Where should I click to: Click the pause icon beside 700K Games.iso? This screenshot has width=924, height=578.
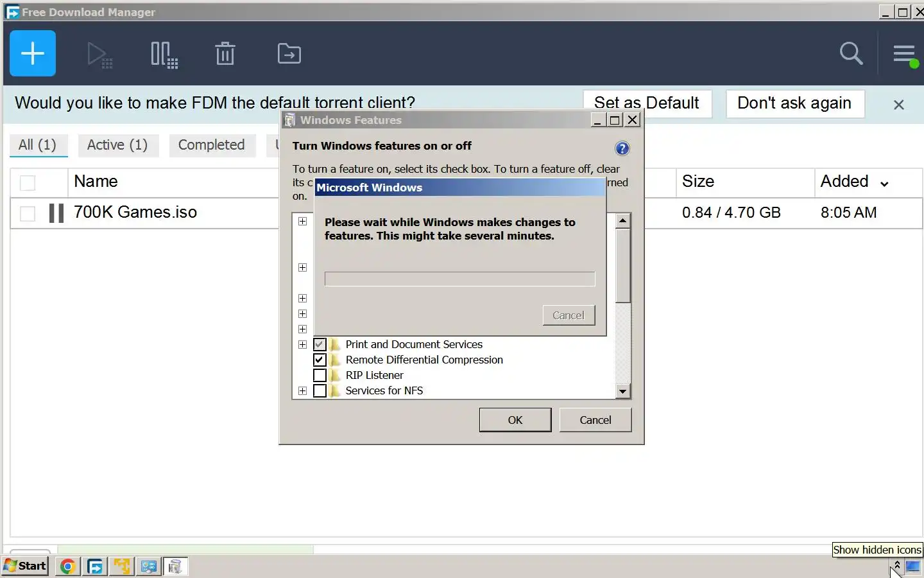(x=56, y=213)
